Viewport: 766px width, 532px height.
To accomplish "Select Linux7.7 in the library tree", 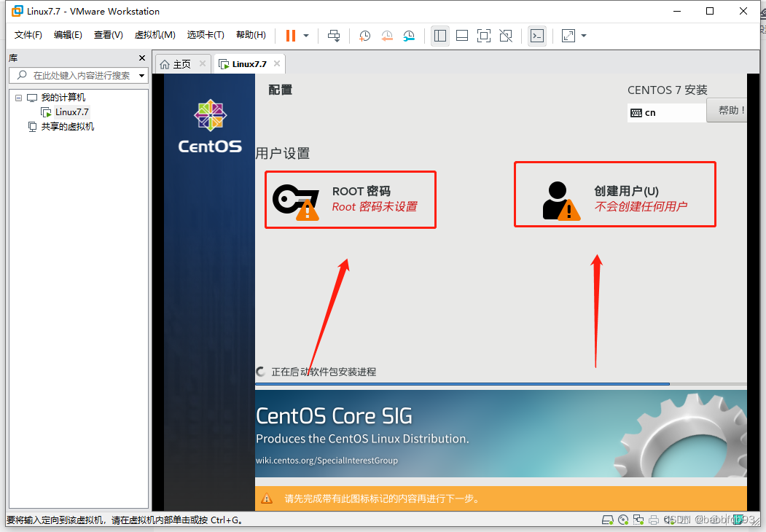I will (x=72, y=112).
